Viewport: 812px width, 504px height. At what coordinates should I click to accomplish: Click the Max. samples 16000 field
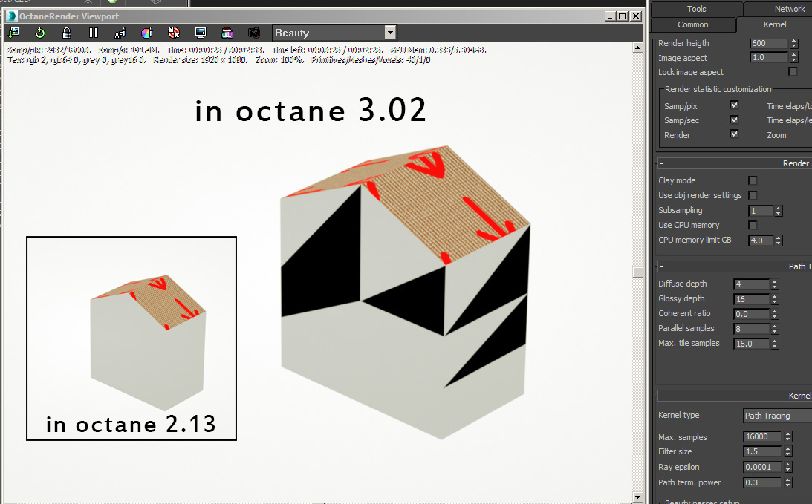click(x=763, y=436)
